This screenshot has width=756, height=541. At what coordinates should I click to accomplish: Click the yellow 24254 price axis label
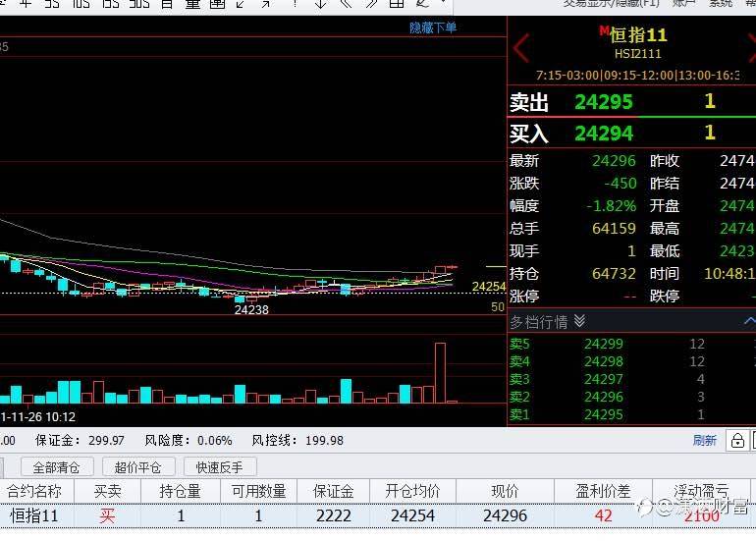coord(488,287)
